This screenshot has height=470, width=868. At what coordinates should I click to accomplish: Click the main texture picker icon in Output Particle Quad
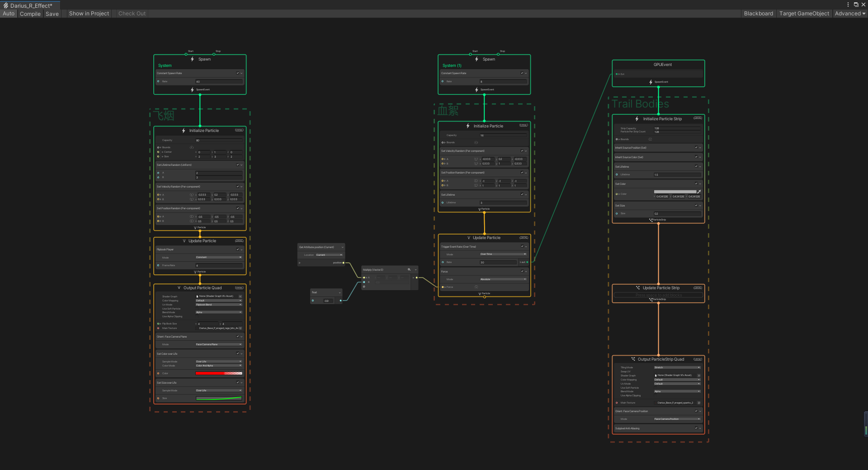click(241, 328)
